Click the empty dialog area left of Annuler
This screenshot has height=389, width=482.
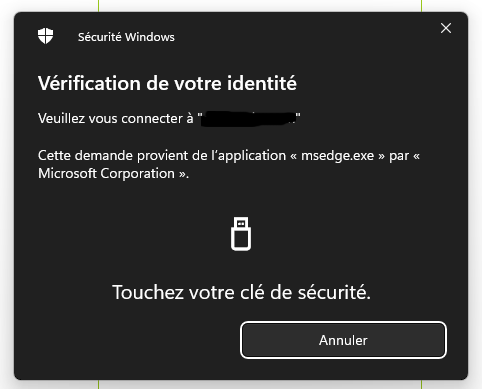tap(127, 340)
